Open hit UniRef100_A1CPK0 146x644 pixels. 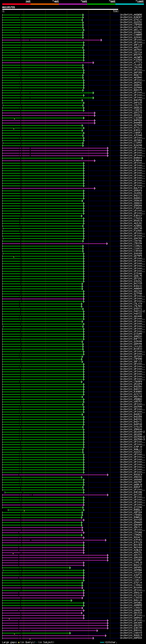tap(131, 27)
